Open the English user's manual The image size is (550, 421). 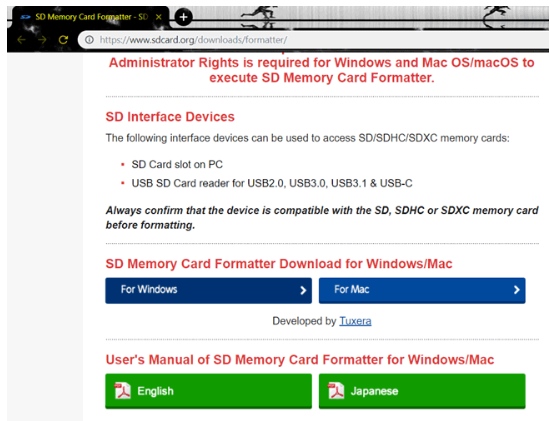208,391
